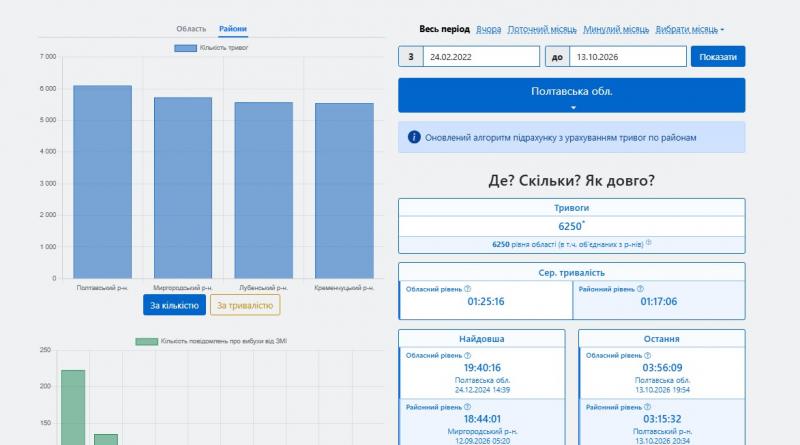Open the Обласний рівень help icon under Остання
This screenshot has height=445, width=800.
point(647,356)
